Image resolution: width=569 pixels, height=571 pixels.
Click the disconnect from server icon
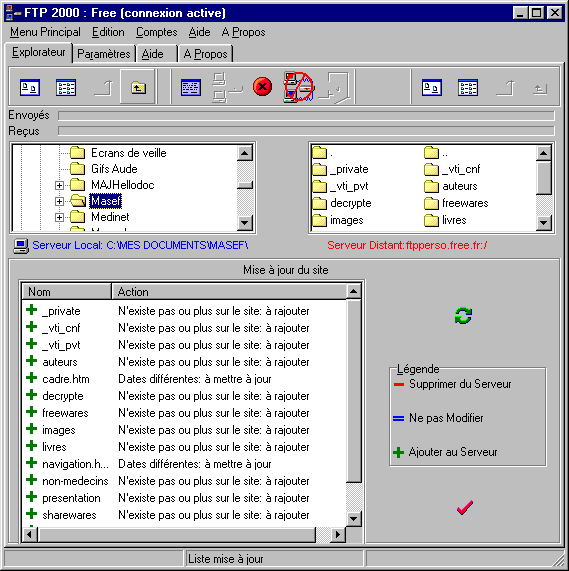coord(299,87)
